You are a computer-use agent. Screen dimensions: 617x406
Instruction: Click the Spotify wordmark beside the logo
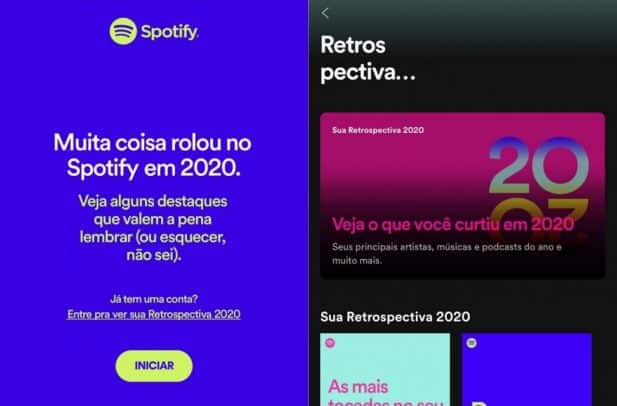click(169, 32)
